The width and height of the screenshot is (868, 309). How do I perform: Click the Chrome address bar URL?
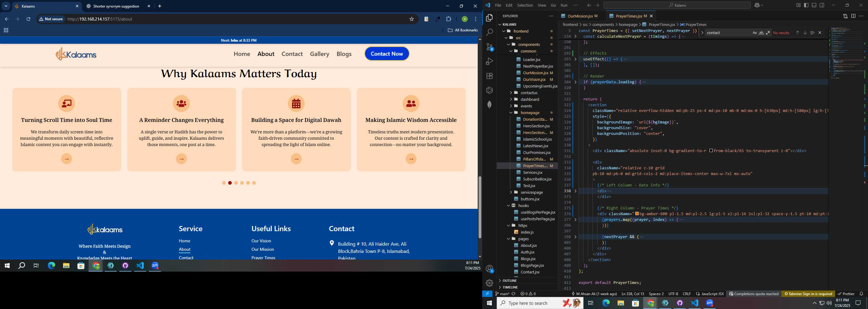coord(100,19)
